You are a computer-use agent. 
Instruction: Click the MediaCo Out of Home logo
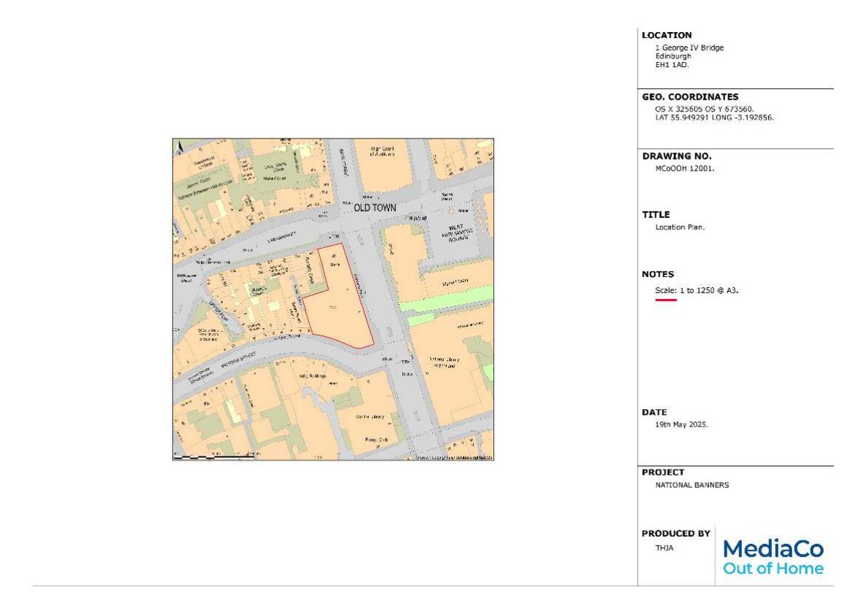tap(773, 558)
